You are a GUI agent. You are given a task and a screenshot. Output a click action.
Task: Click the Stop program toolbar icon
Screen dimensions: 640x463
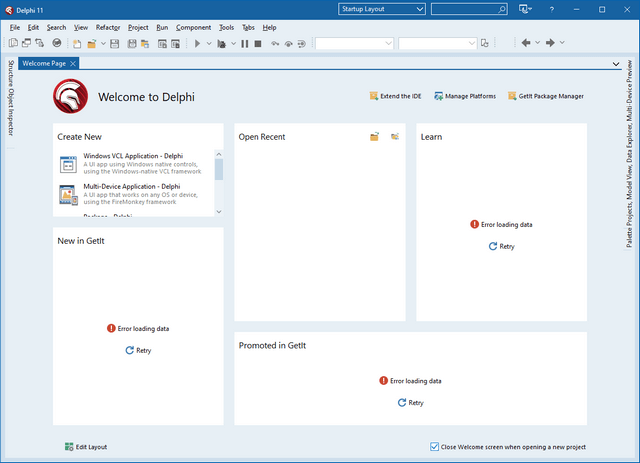coord(257,44)
